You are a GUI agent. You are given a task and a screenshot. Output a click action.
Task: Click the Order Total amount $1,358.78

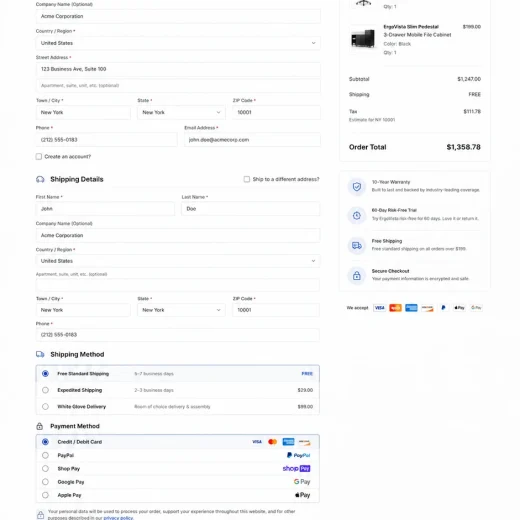click(x=463, y=147)
